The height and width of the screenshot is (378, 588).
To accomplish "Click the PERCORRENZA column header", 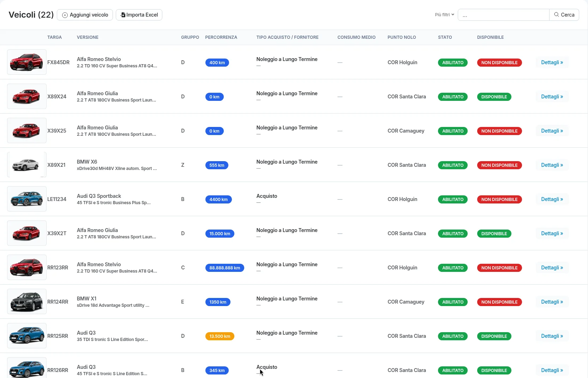I will coord(221,37).
